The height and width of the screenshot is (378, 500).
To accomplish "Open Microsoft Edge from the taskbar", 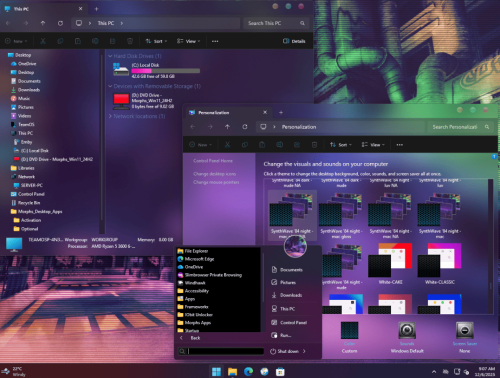I will [248, 371].
